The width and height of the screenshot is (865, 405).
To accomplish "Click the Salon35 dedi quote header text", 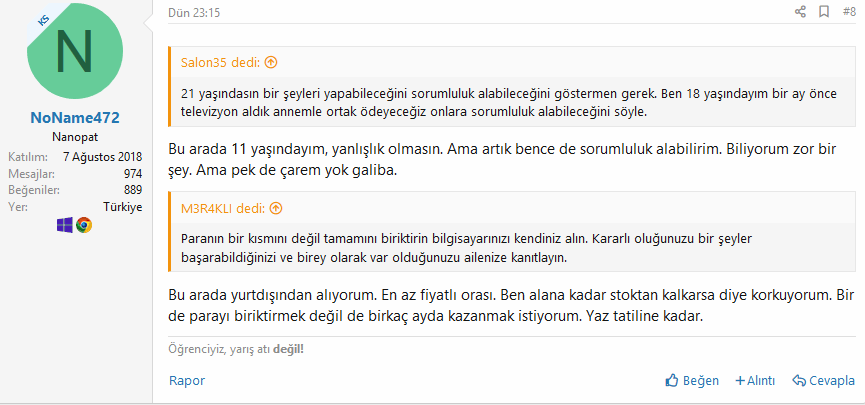I will coord(220,62).
